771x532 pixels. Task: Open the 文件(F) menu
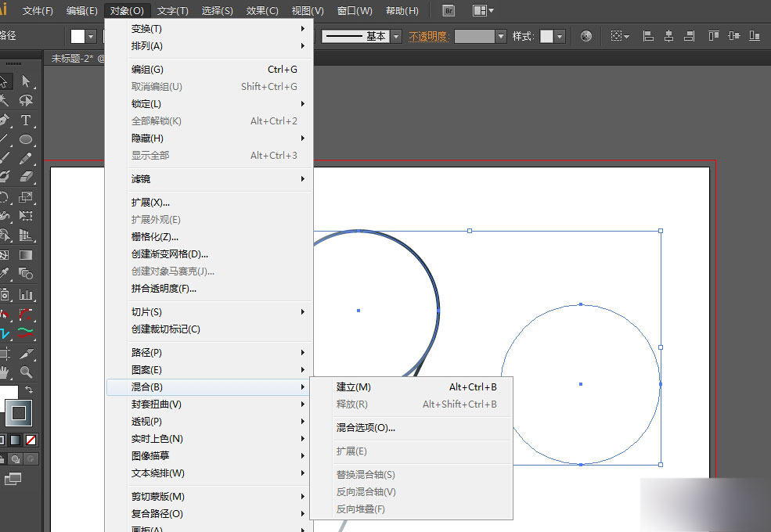pos(38,11)
